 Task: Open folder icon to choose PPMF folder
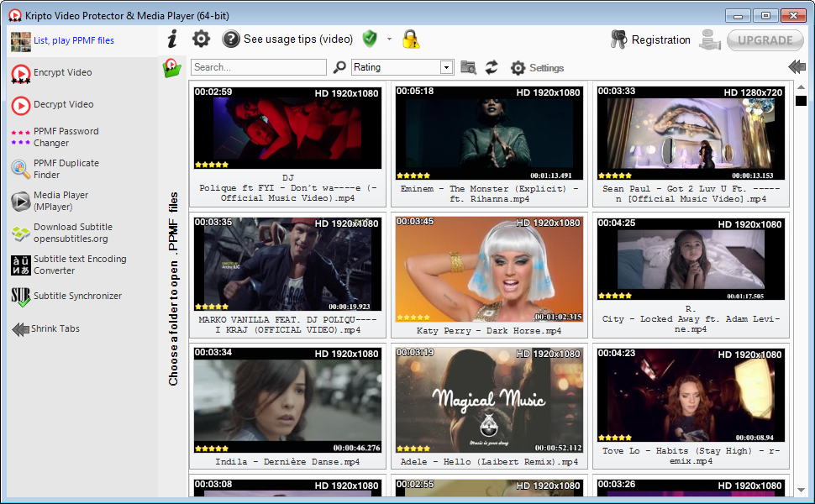[172, 68]
